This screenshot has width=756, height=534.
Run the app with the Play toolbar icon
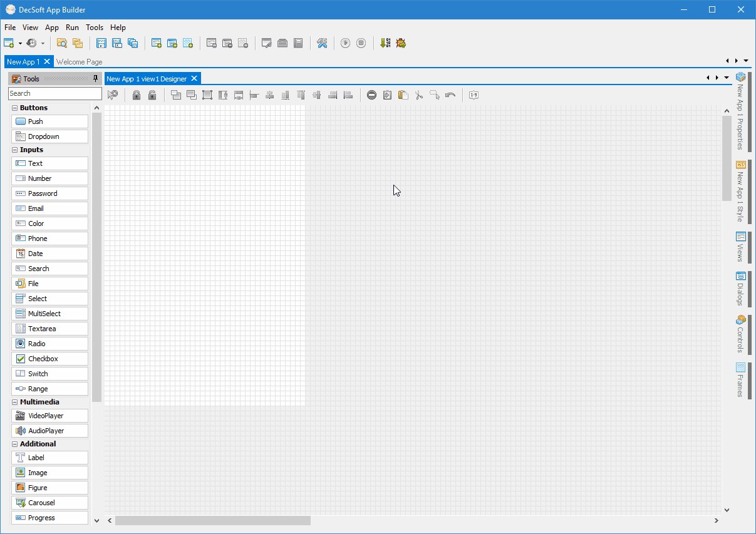[x=346, y=43]
